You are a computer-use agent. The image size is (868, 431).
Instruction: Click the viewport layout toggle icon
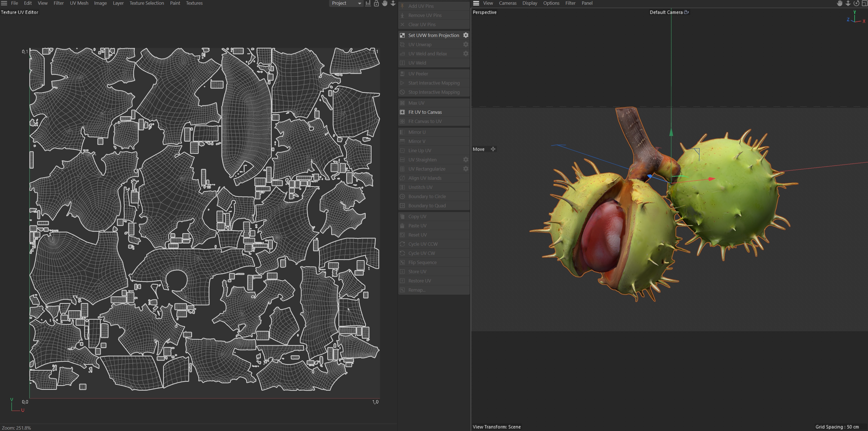coord(864,3)
